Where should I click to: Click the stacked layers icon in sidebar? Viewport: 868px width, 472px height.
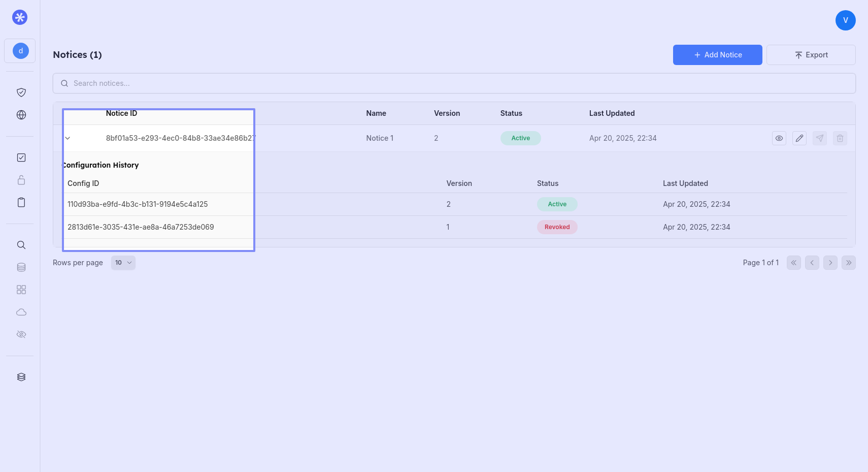[21, 377]
